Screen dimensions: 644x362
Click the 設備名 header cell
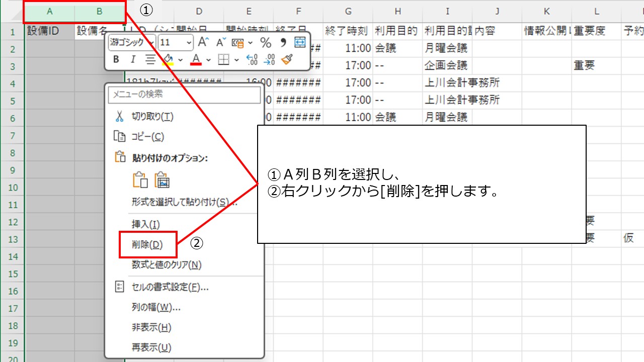[x=99, y=31]
